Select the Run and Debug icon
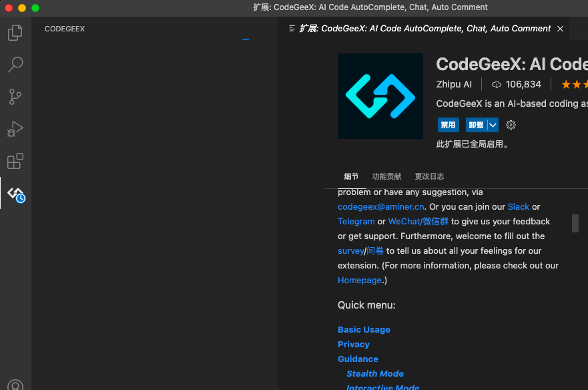This screenshot has width=588, height=390. click(x=15, y=128)
